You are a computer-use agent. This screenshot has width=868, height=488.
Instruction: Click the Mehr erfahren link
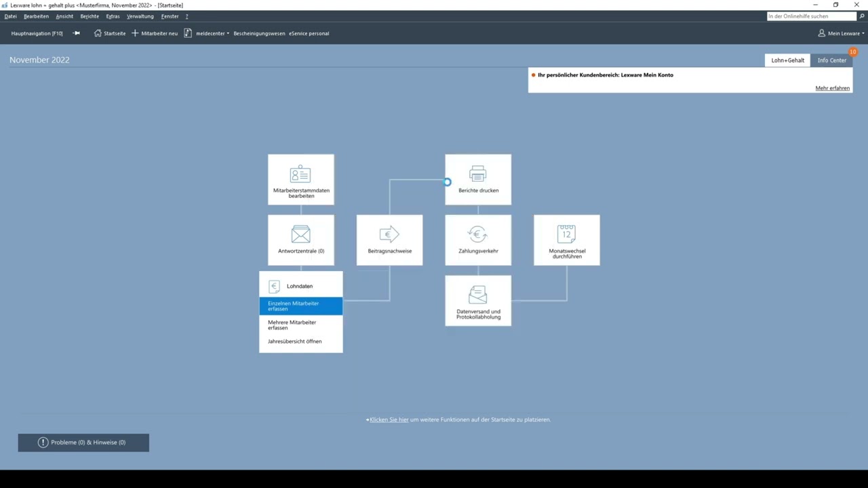[x=833, y=88]
